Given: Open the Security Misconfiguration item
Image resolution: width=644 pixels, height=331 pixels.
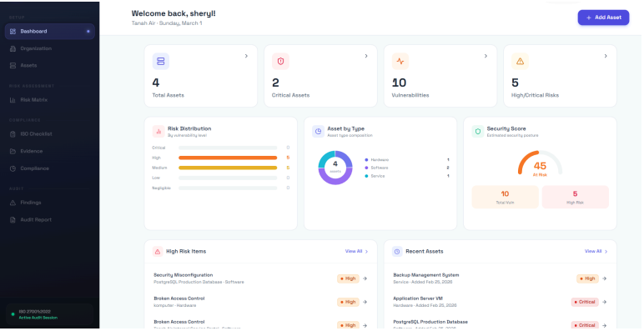Looking at the screenshot, I should (x=261, y=278).
